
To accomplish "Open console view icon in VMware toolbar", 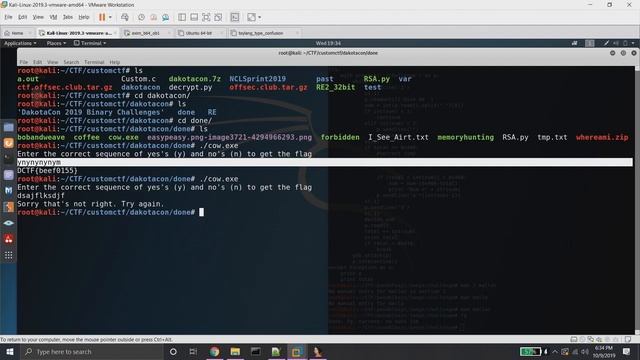I will click(235, 17).
